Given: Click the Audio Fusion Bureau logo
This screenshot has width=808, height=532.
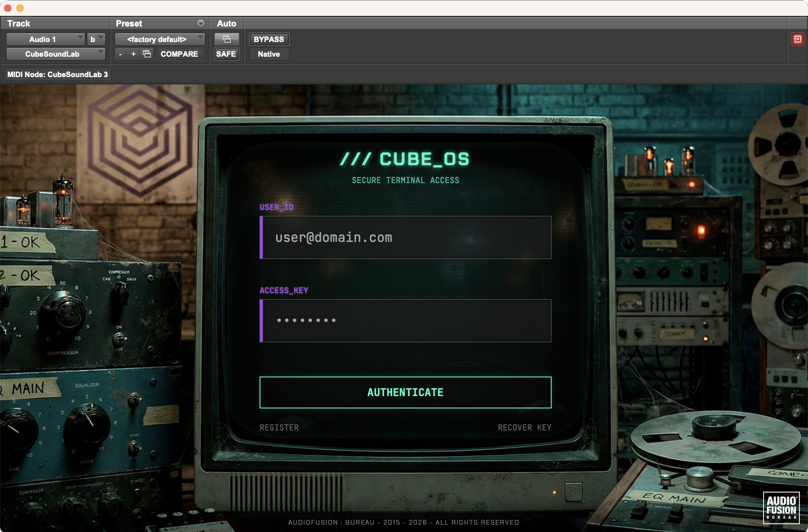Looking at the screenshot, I should pyautogui.click(x=781, y=507).
